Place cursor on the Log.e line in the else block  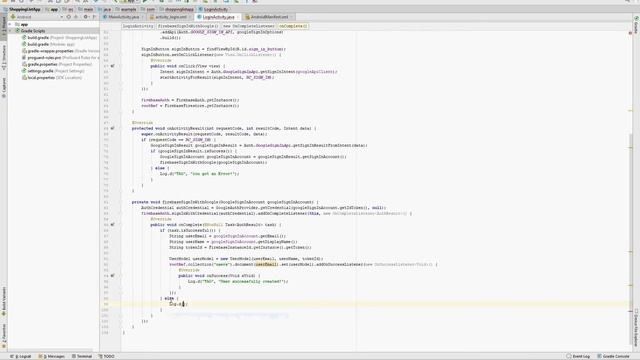click(178, 304)
